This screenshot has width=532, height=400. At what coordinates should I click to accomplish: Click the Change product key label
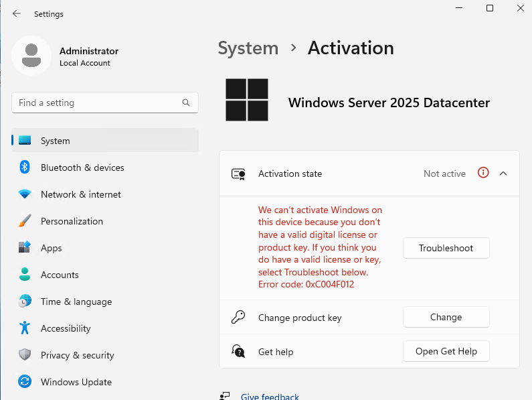pyautogui.click(x=300, y=318)
